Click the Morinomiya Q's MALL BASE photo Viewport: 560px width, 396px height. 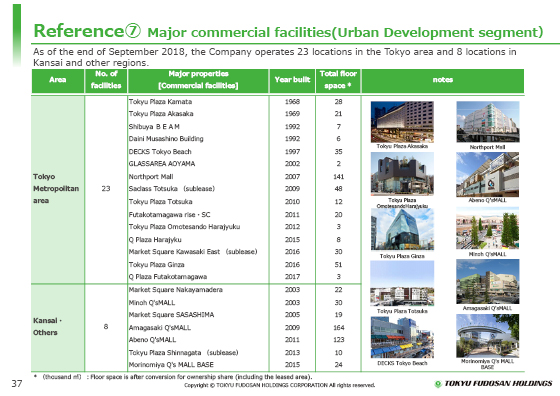click(x=488, y=336)
